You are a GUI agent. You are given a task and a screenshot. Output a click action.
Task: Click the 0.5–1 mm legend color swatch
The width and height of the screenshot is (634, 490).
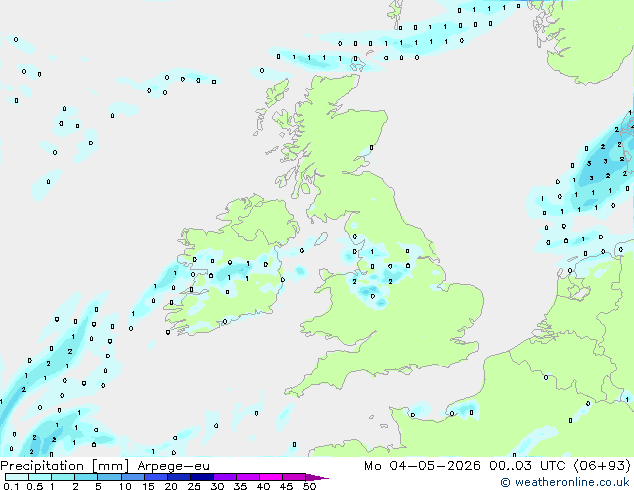[x=40, y=477]
